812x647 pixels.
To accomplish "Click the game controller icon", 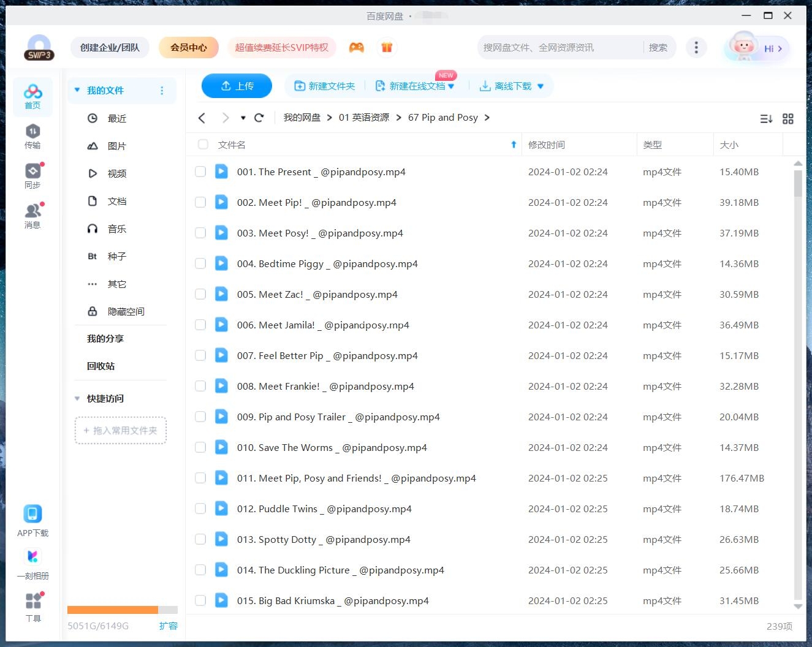I will (357, 47).
